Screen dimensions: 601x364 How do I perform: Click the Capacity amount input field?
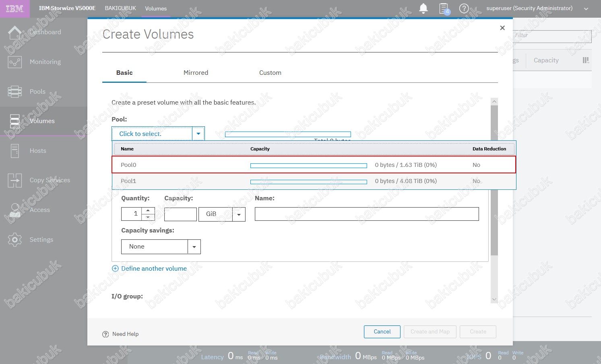click(x=180, y=214)
